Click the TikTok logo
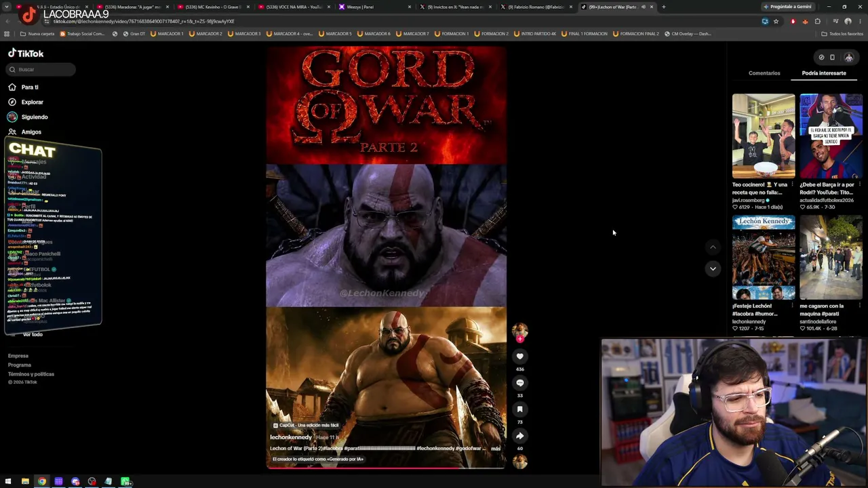The image size is (868, 488). pyautogui.click(x=26, y=53)
